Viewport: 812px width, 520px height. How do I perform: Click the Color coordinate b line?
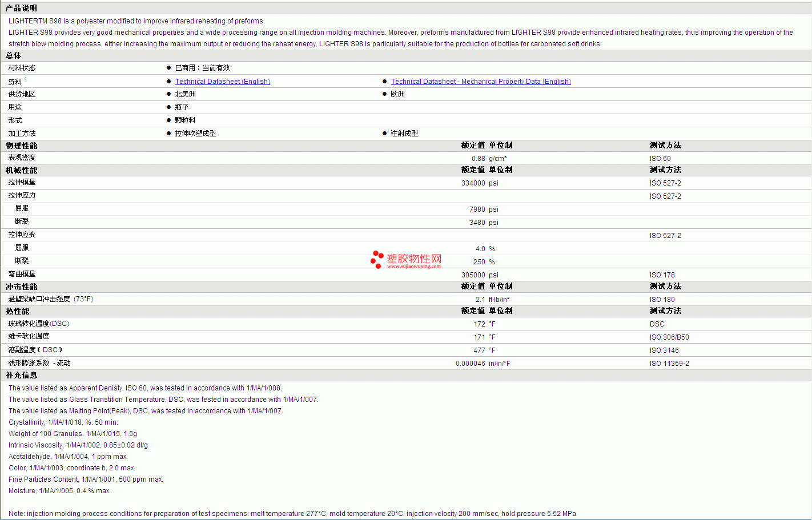[72, 468]
